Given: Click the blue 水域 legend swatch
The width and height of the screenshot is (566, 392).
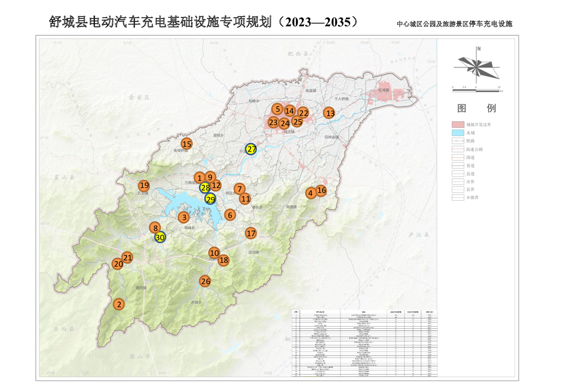Looking at the screenshot, I should coord(458,133).
